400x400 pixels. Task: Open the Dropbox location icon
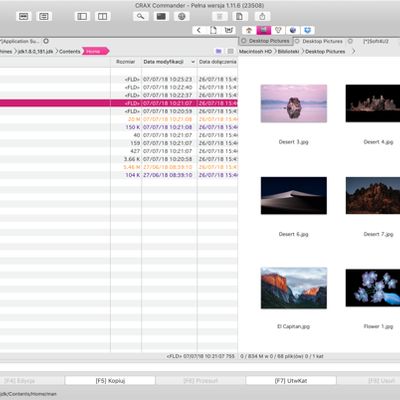tap(308, 30)
